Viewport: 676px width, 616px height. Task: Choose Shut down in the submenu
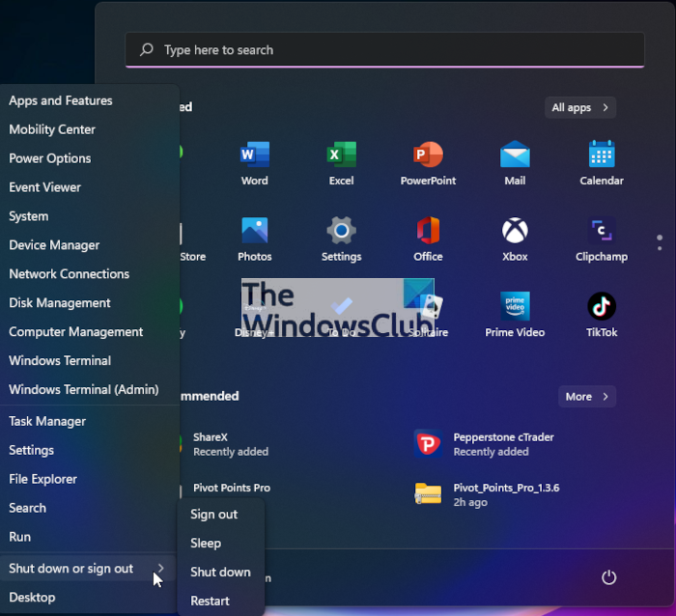pos(221,572)
